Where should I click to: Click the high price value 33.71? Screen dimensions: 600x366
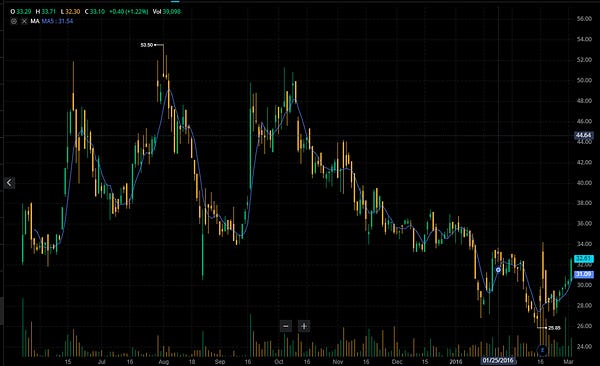(x=48, y=11)
